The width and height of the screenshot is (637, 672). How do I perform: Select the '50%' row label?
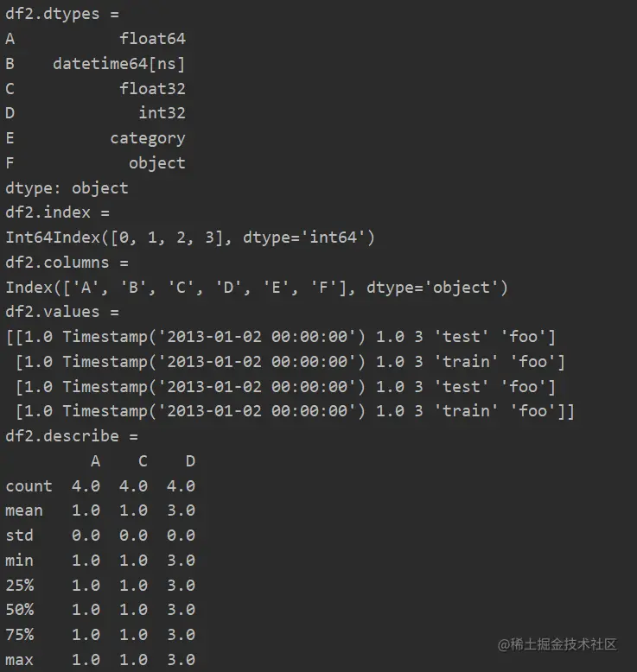tap(19, 610)
